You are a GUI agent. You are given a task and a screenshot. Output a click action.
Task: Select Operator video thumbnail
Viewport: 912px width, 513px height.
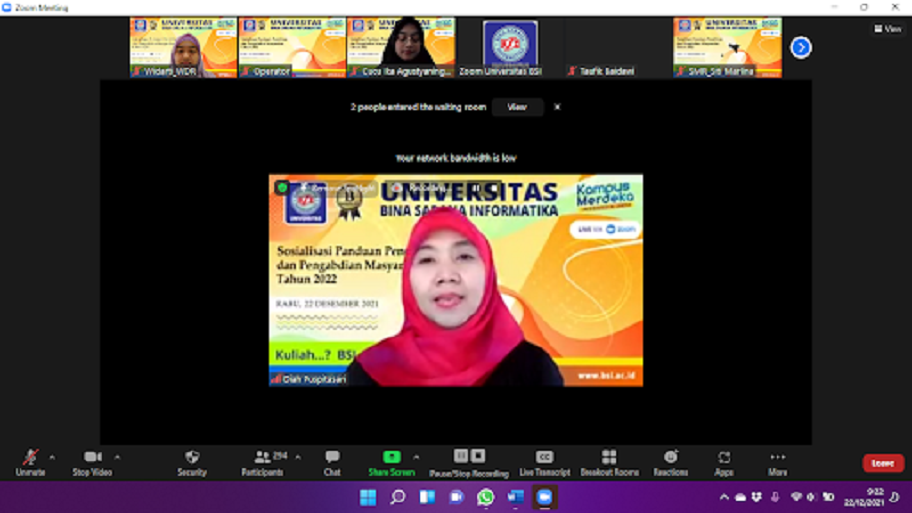292,47
